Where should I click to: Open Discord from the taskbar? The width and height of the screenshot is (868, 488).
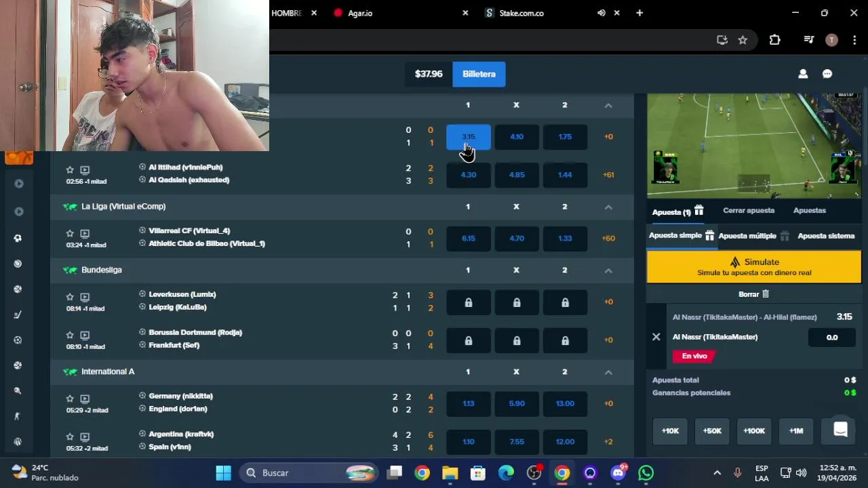[618, 472]
